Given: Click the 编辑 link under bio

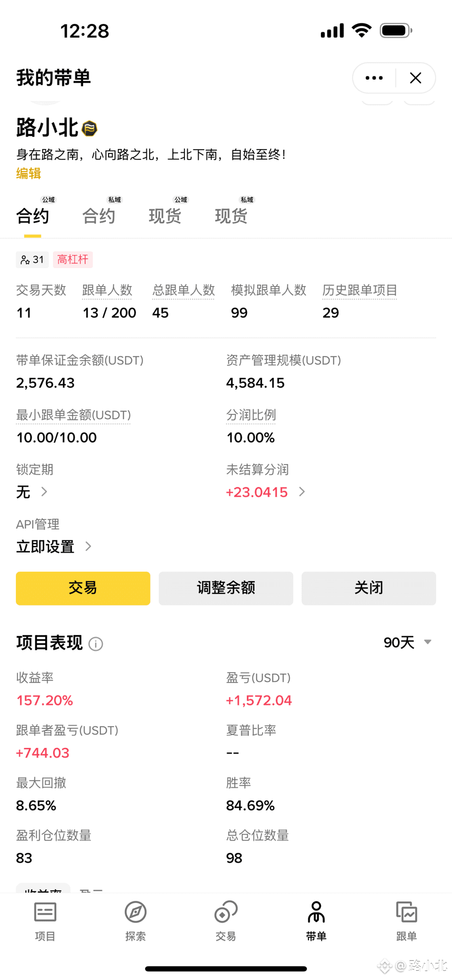Looking at the screenshot, I should pyautogui.click(x=28, y=174).
